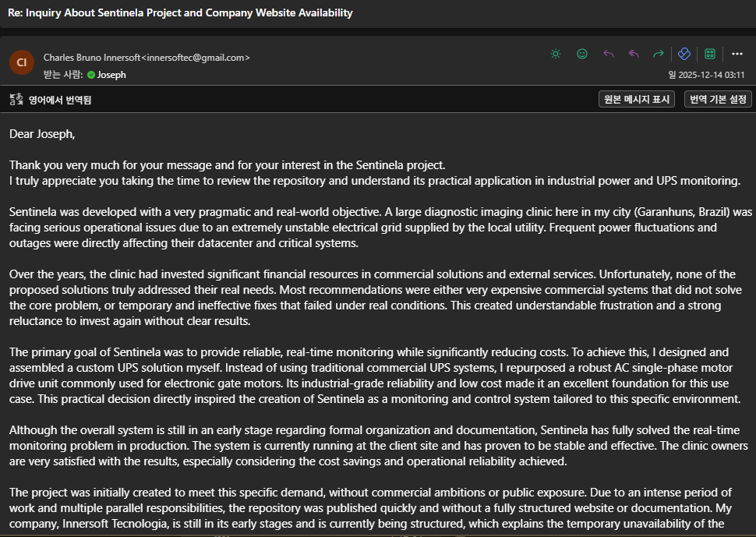The image size is (756, 537).
Task: Click the green presence status indicator
Action: pyautogui.click(x=91, y=75)
